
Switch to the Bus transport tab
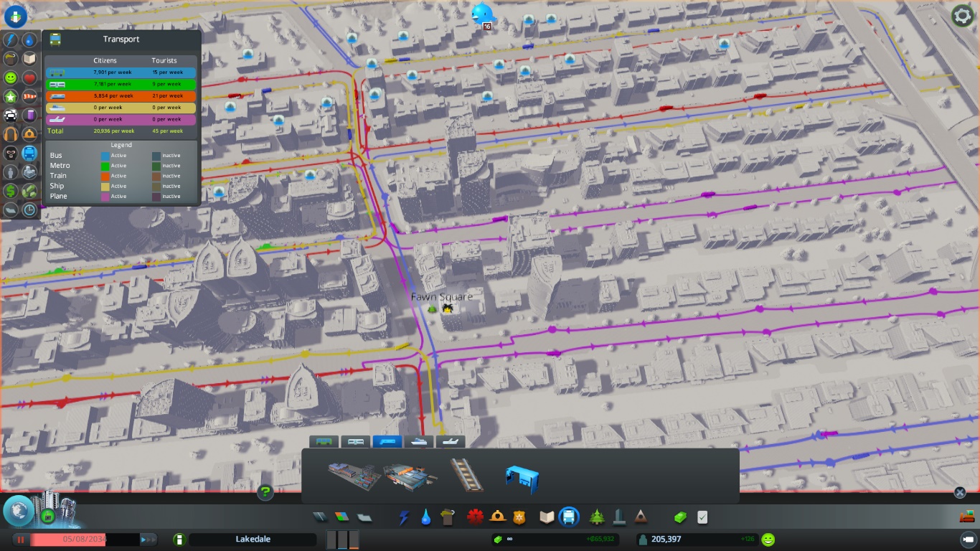point(324,442)
